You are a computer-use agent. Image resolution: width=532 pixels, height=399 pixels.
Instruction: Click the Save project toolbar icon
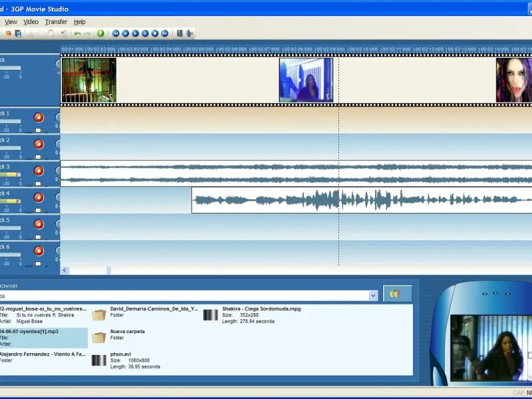pos(18,33)
